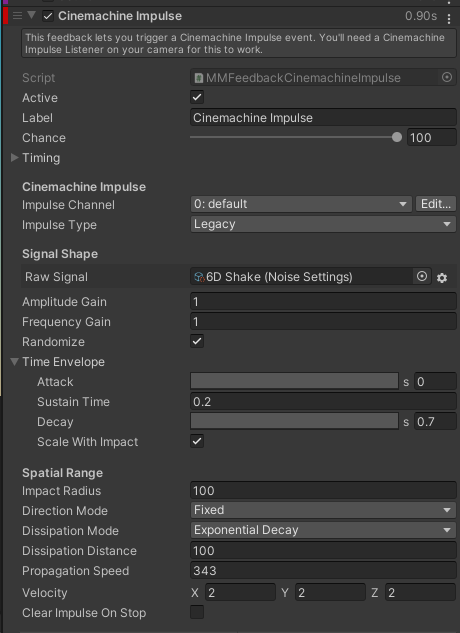Click the Decay curve field

point(294,421)
